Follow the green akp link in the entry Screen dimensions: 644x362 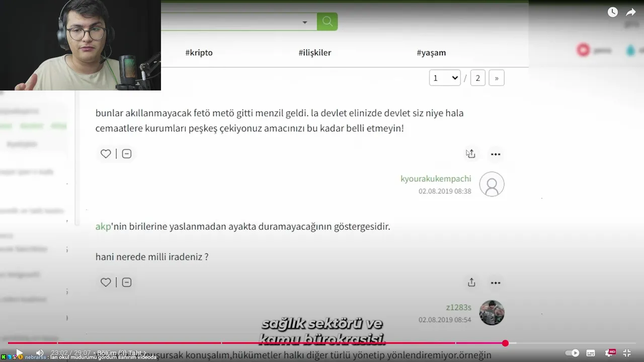click(102, 227)
